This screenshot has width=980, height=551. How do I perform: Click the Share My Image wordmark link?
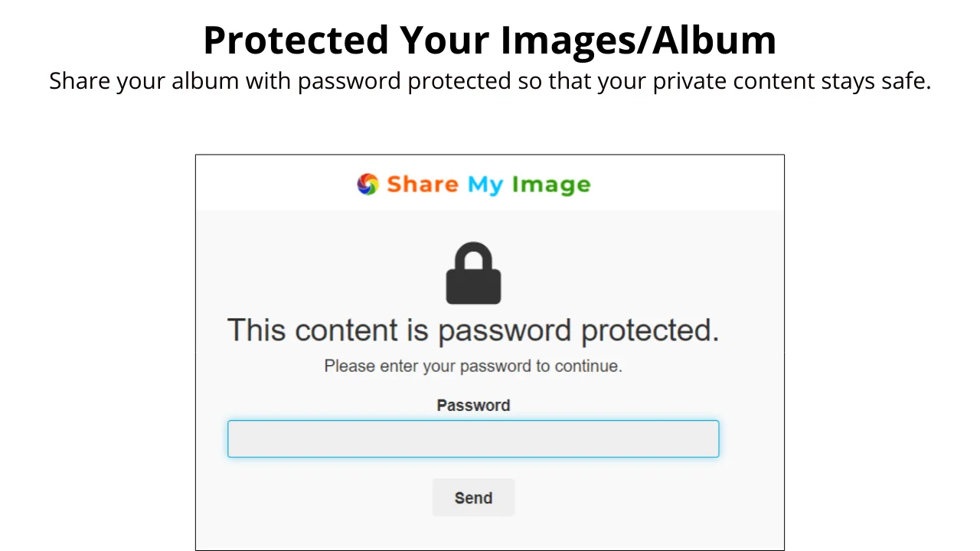[488, 184]
